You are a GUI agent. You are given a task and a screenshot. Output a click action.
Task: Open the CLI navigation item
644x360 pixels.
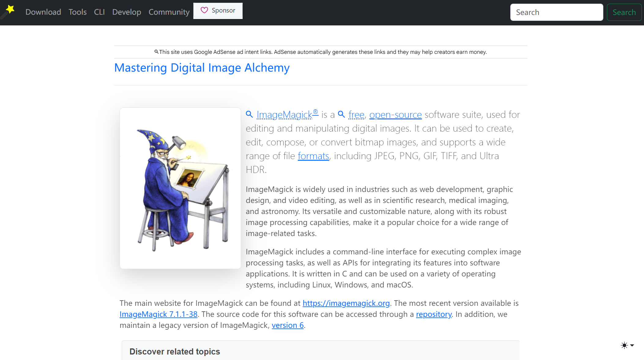99,12
